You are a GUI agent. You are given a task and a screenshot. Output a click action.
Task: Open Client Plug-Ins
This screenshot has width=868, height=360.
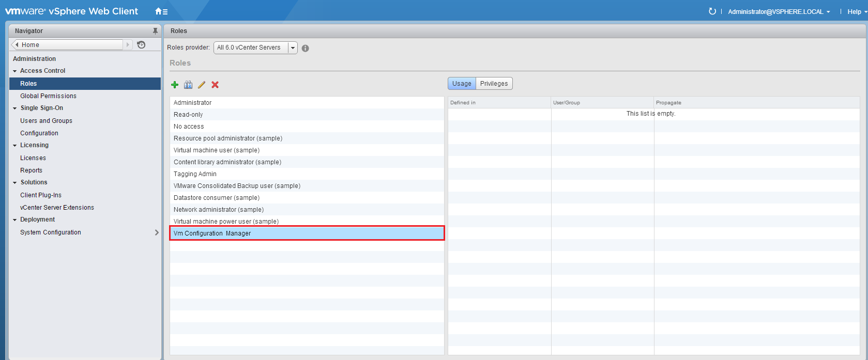point(41,195)
